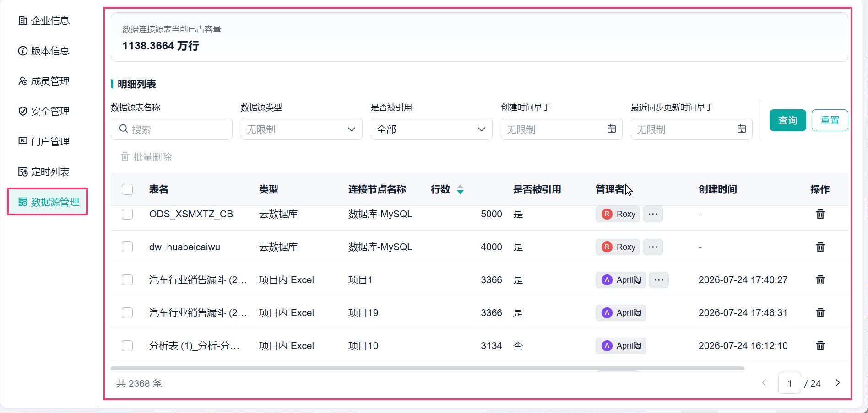Image resolution: width=868 pixels, height=413 pixels.
Task: Open 成员管理 in sidebar
Action: point(44,81)
